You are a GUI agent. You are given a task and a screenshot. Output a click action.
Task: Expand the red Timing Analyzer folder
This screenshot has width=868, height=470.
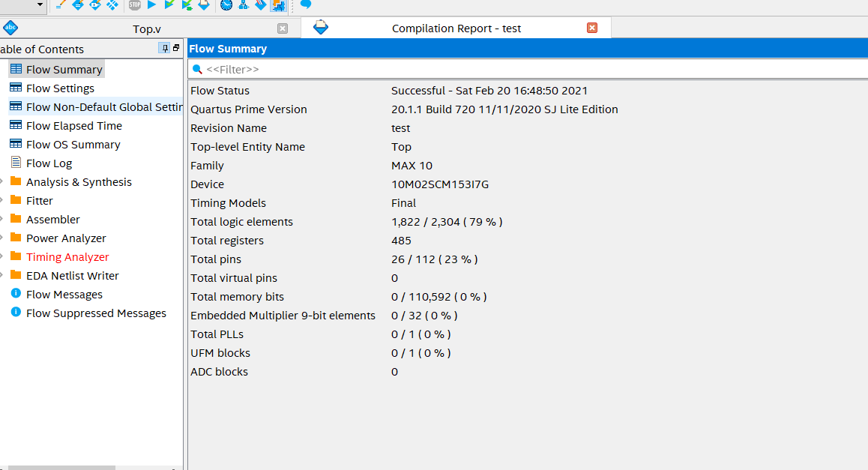3,257
